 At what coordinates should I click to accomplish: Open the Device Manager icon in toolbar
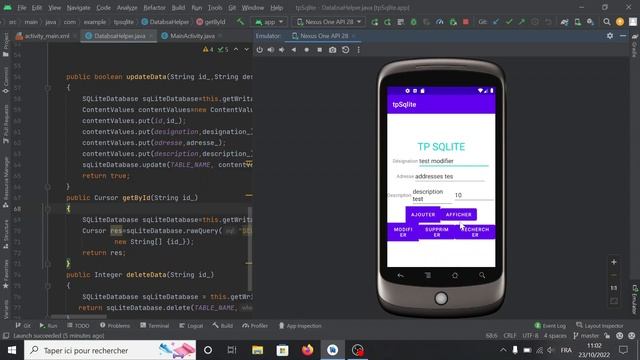(578, 22)
